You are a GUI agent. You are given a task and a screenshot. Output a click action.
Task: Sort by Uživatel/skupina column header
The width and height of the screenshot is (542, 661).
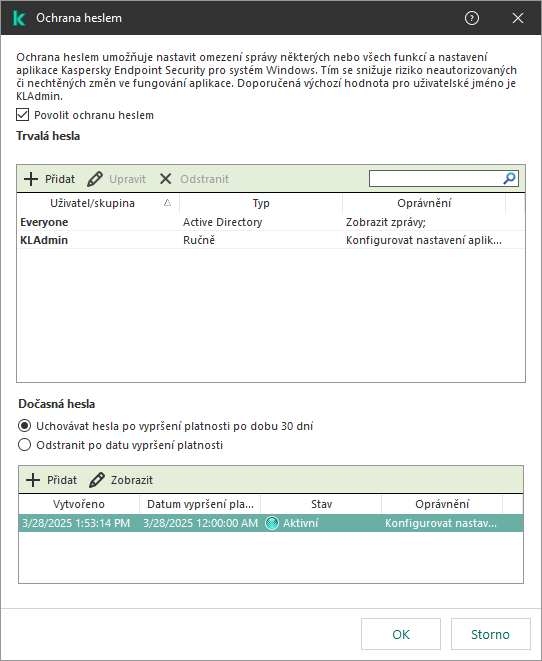click(x=98, y=203)
